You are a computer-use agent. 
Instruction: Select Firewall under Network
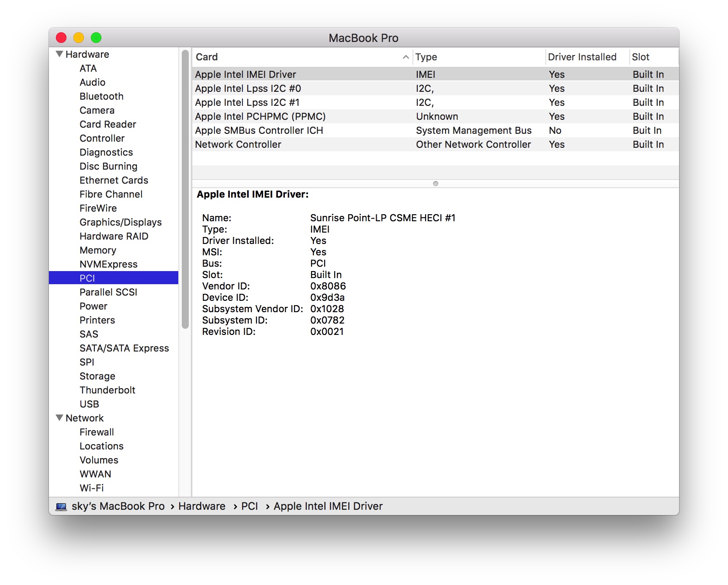[x=97, y=432]
